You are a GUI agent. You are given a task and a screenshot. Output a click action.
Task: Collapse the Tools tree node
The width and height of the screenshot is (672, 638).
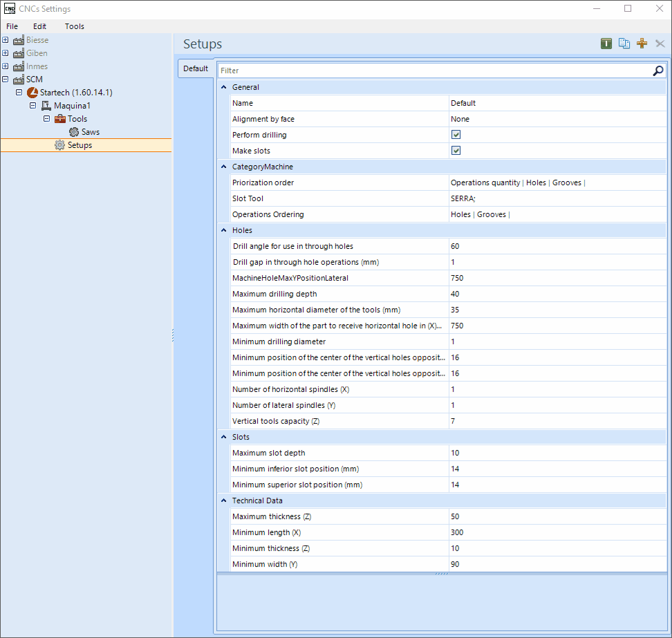(47, 119)
